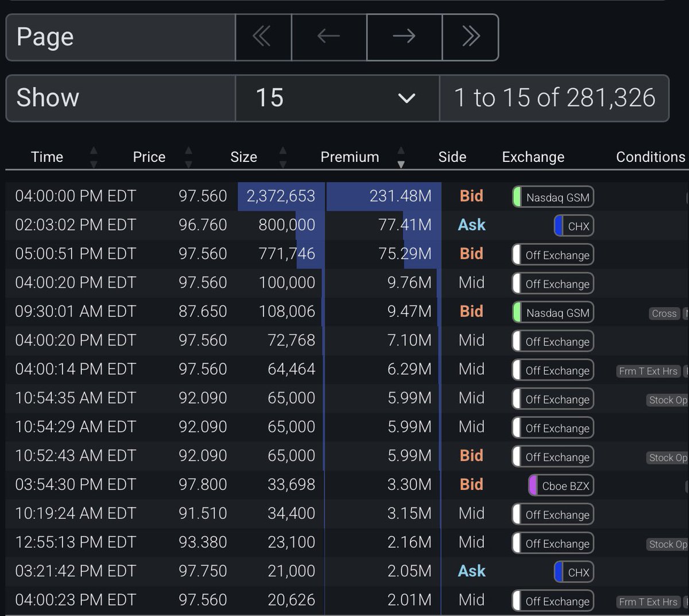Click the Cross condition tag
The image size is (689, 616).
click(664, 313)
